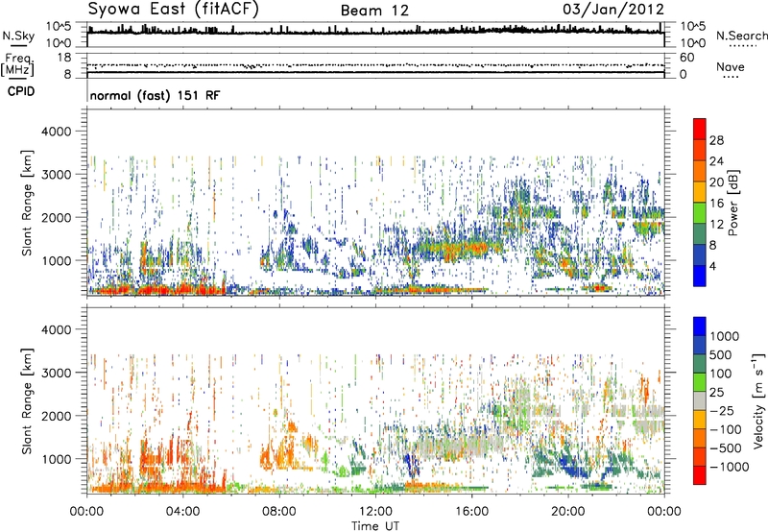768x532 pixels.
Task: Click the '28' label on Power colorbar
Action: tap(716, 140)
